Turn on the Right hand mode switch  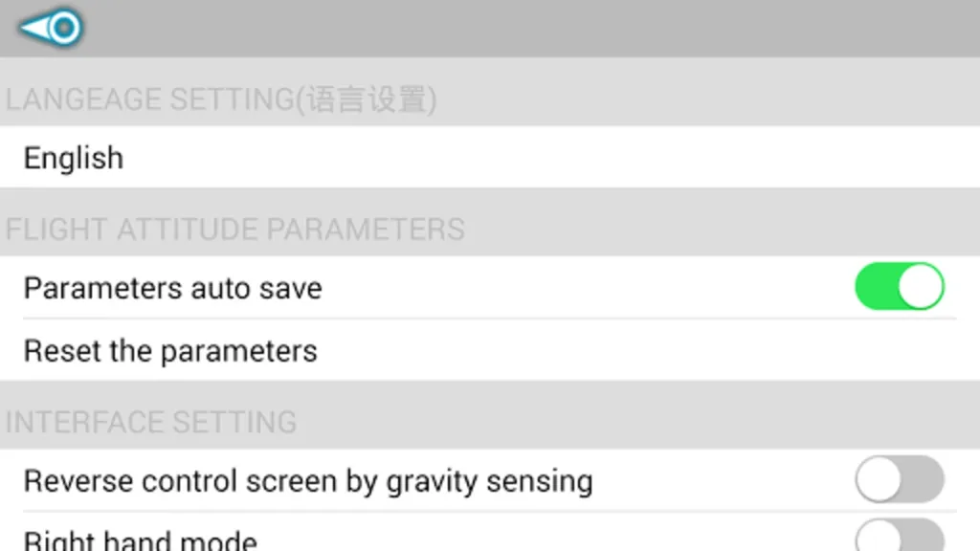coord(900,536)
